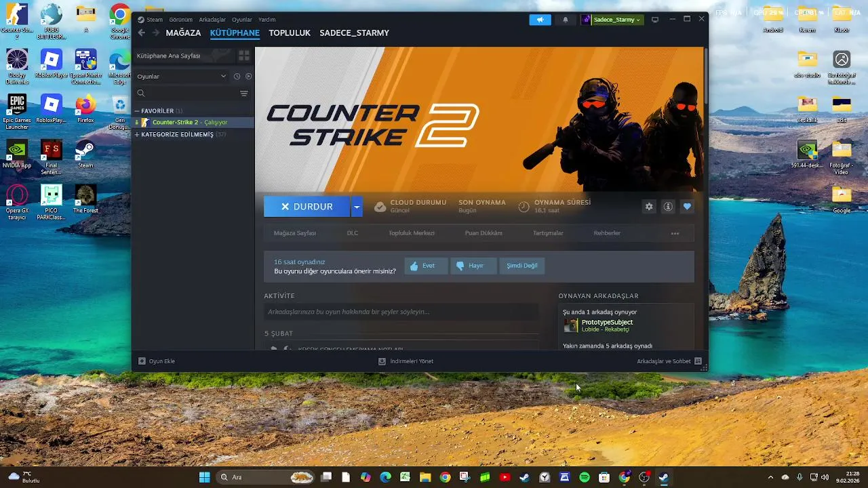Open the three-dots more links menu
The height and width of the screenshot is (488, 868).
[675, 233]
